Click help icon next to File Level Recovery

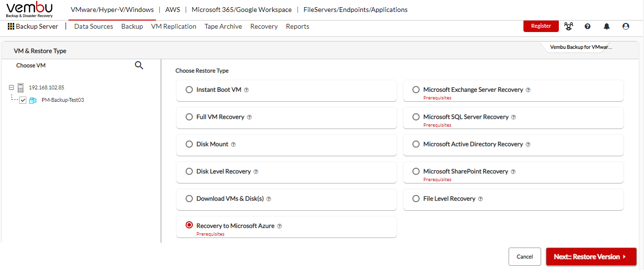(480, 199)
